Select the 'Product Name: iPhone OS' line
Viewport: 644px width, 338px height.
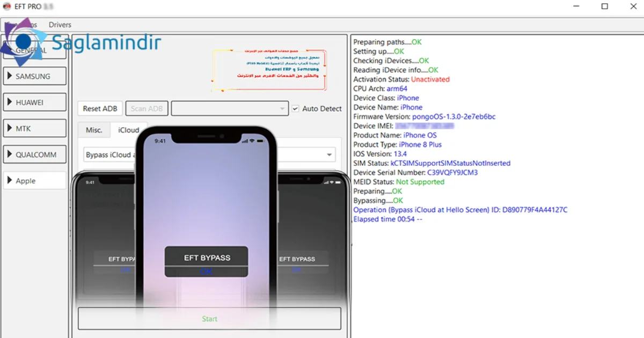[395, 135]
